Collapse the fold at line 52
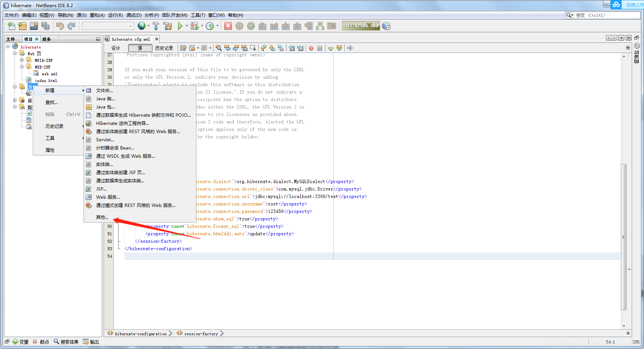The width and height of the screenshot is (644, 349). [119, 241]
